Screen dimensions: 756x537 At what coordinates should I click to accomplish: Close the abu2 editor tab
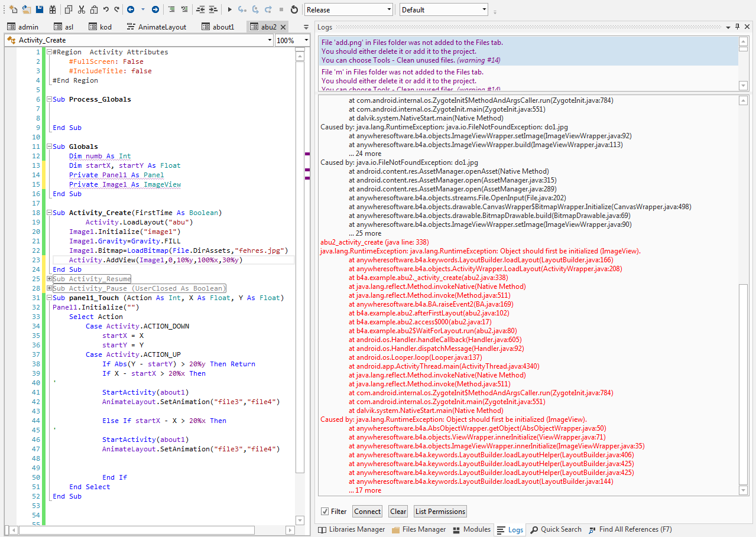point(283,27)
